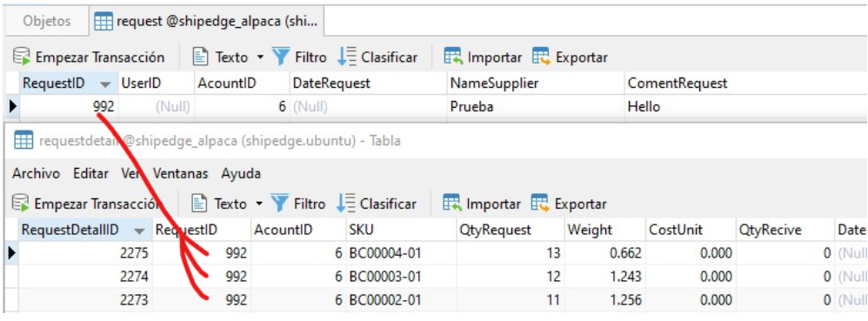Click QtyRecive column header
The image size is (868, 321).
click(785, 231)
